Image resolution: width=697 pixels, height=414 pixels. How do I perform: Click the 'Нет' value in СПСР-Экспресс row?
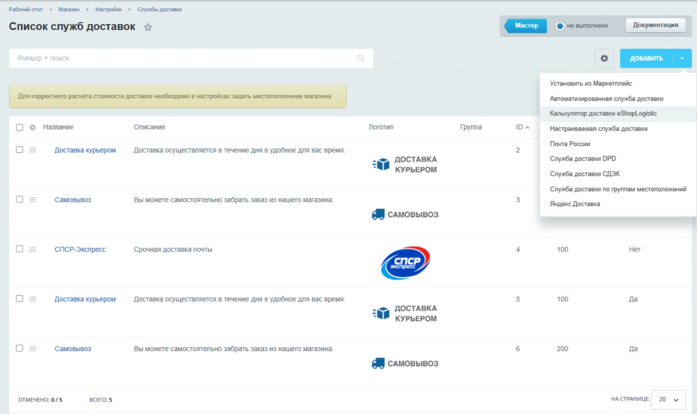tap(634, 249)
